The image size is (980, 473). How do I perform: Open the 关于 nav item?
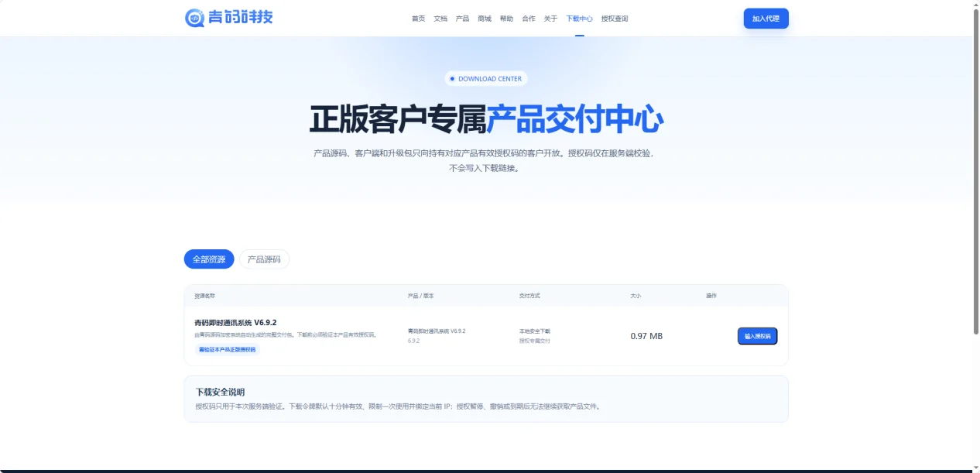point(550,19)
